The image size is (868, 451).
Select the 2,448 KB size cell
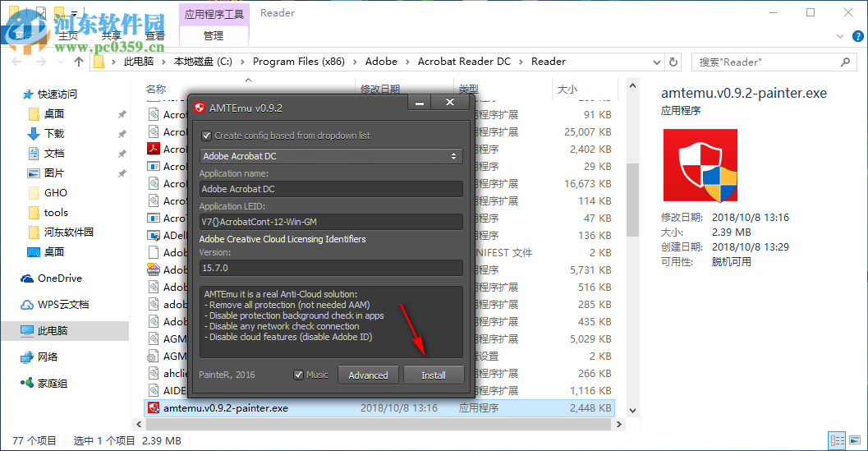pos(590,408)
